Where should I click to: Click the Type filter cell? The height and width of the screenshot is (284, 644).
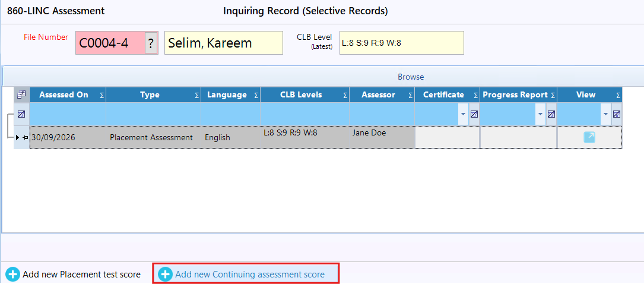pyautogui.click(x=154, y=114)
